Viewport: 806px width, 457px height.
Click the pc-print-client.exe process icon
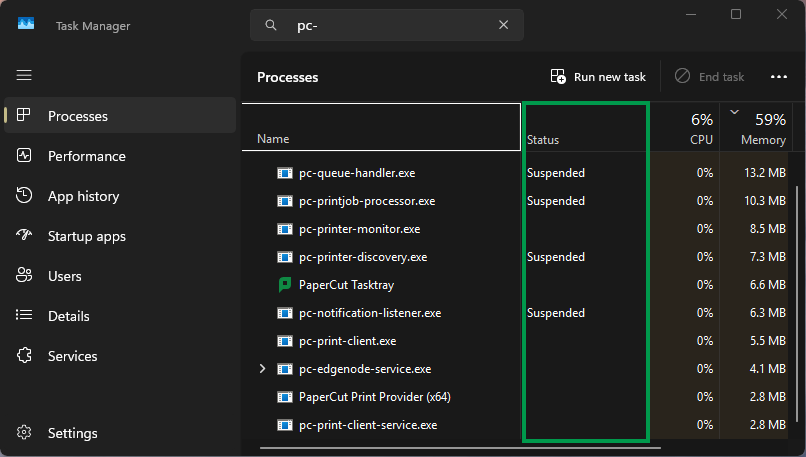click(285, 341)
